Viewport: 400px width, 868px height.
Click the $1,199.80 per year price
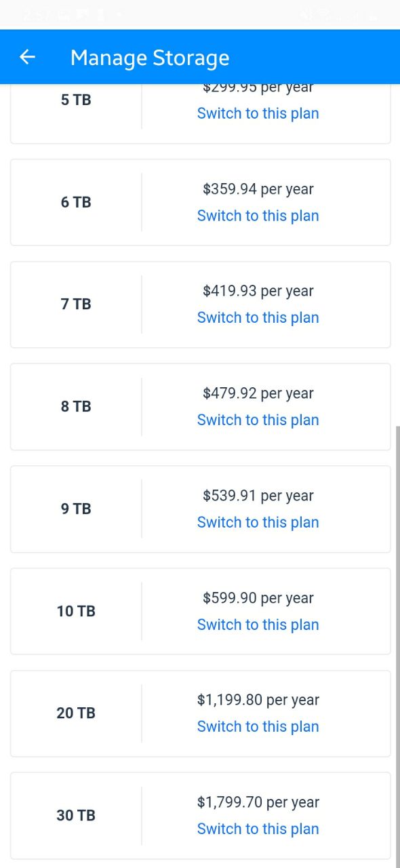point(258,700)
